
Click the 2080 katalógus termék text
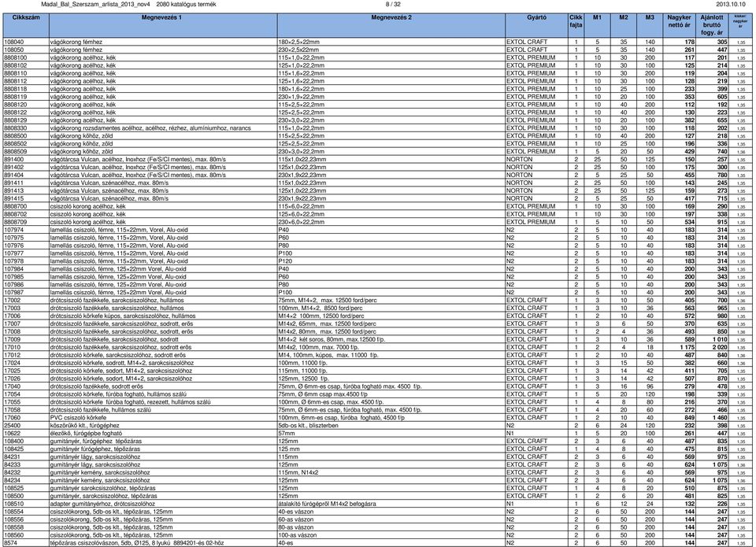coord(186,5)
